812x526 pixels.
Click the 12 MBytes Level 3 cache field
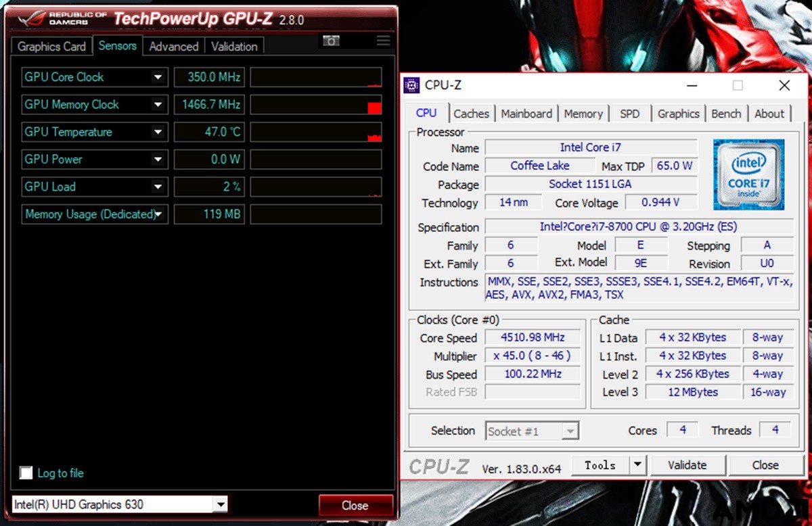692,392
